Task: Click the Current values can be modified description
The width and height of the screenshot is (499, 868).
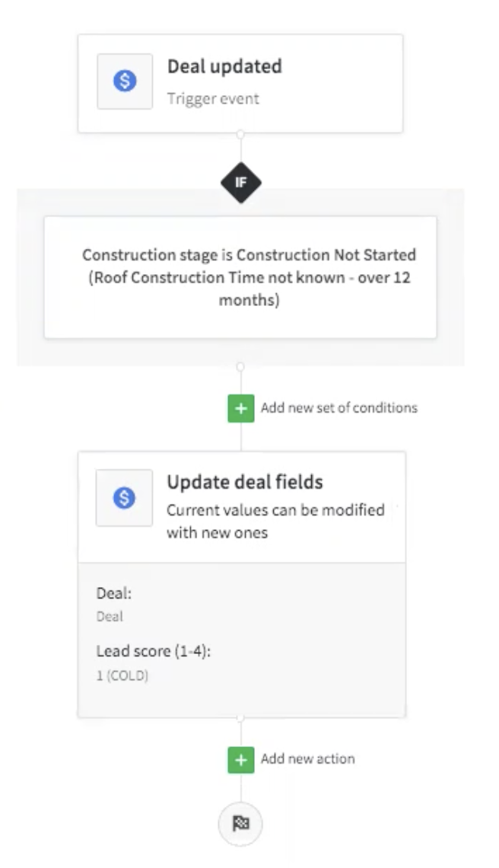Action: pos(275,521)
